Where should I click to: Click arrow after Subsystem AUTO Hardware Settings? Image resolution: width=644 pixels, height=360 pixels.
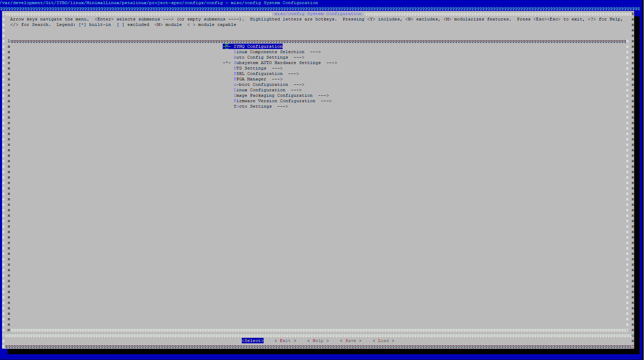click(332, 63)
